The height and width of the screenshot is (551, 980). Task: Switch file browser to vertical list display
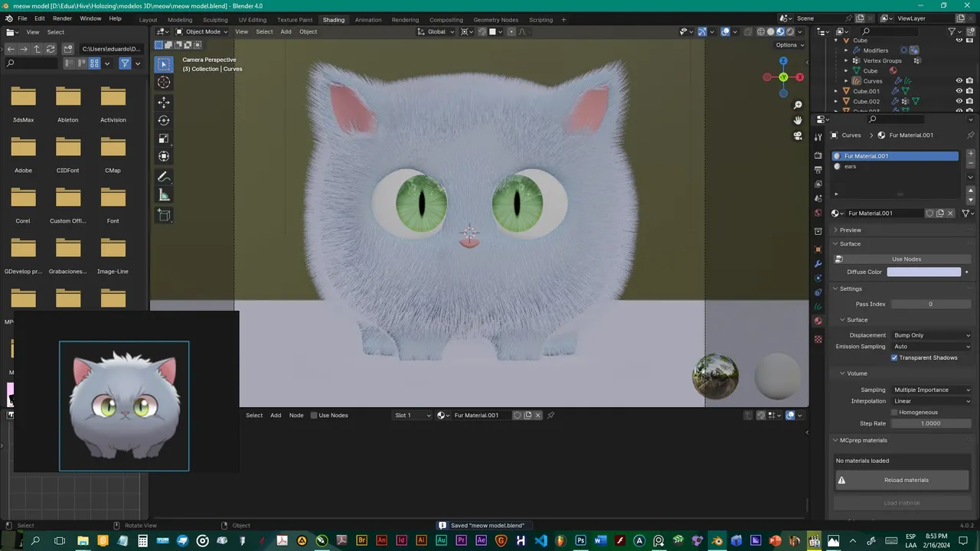[70, 64]
